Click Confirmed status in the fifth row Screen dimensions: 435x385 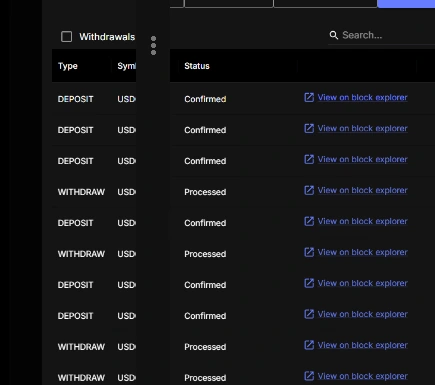coord(205,223)
